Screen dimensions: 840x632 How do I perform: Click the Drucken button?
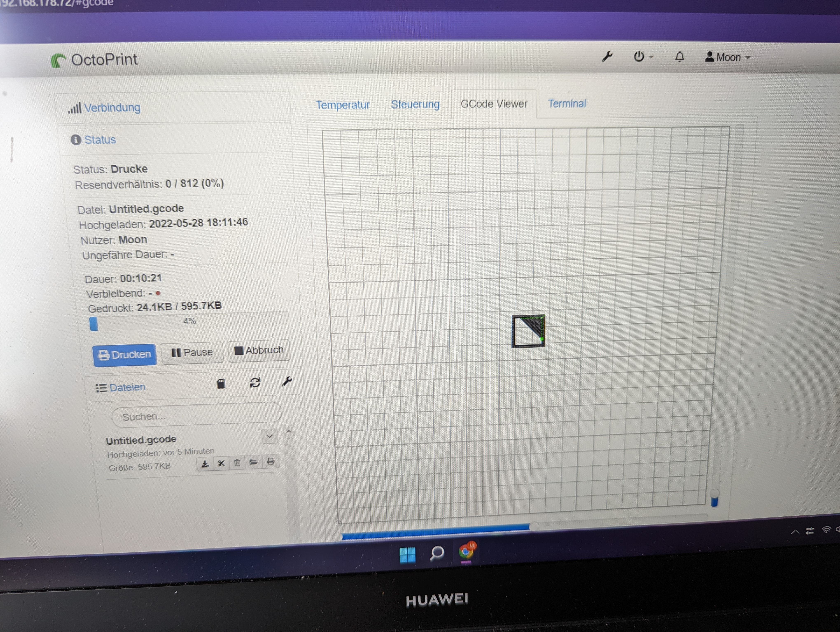(x=125, y=355)
